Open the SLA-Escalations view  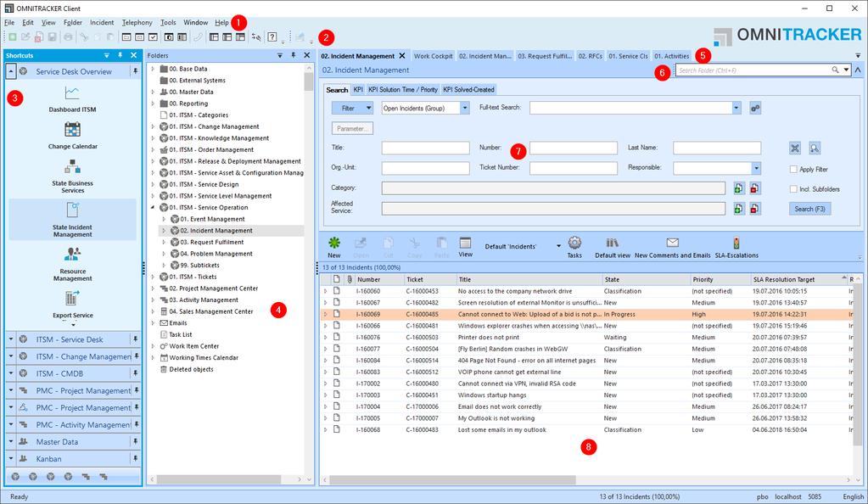tap(736, 247)
